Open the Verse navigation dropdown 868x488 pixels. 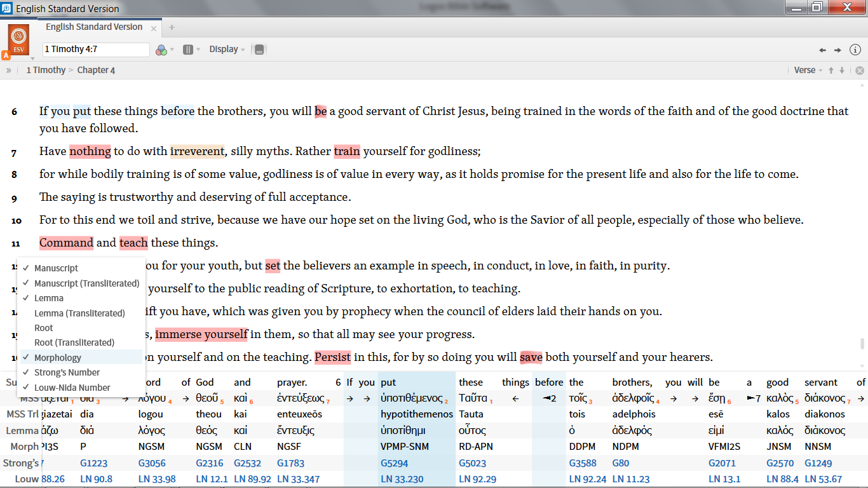click(x=808, y=71)
